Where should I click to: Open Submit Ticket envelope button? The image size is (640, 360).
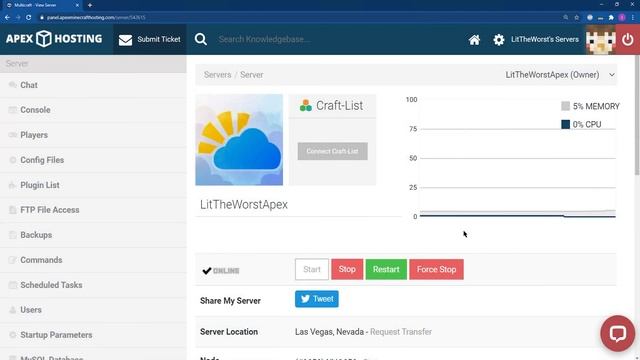click(149, 39)
